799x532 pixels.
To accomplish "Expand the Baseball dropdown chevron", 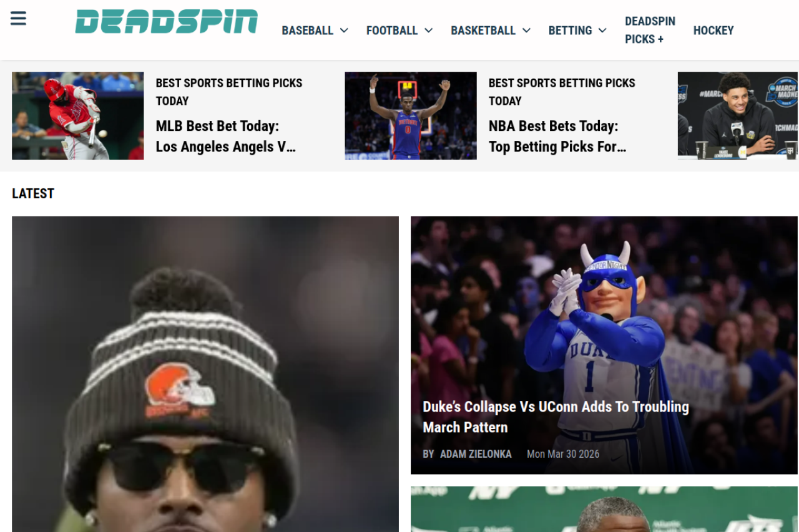I will coord(344,30).
